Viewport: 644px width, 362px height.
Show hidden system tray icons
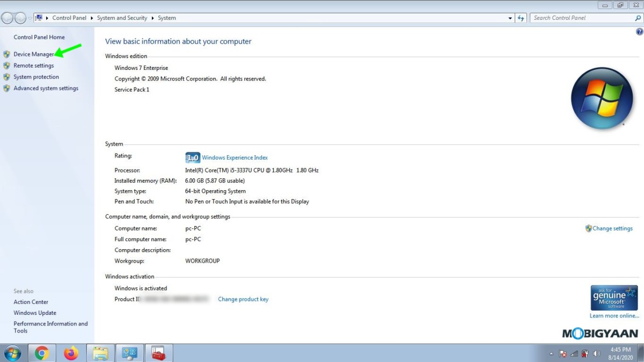pyautogui.click(x=552, y=354)
